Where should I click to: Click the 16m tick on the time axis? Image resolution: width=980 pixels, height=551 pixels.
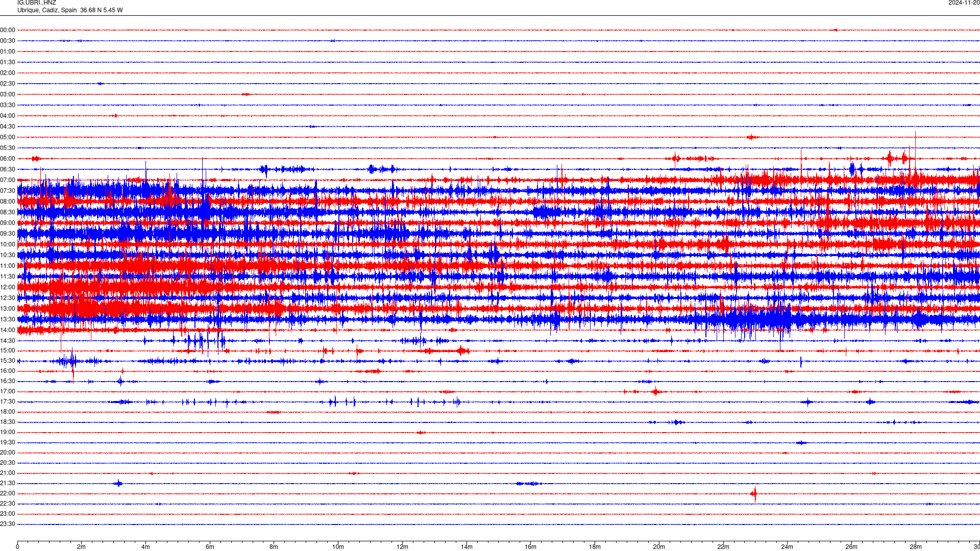coord(531,547)
